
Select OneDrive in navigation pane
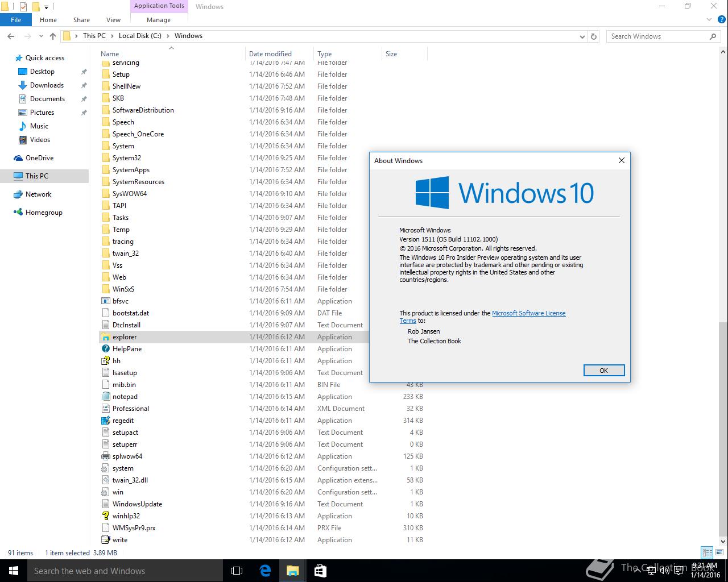click(39, 158)
